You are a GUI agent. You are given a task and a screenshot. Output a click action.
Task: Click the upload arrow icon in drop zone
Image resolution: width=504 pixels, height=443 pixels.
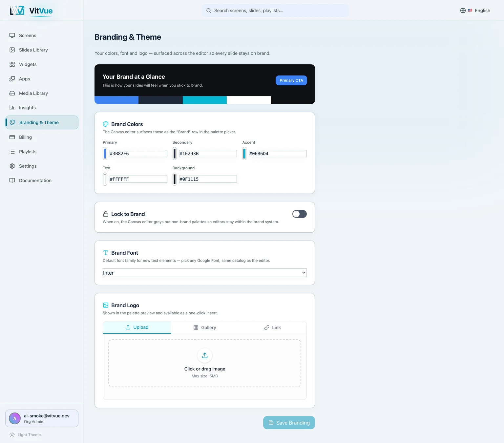pyautogui.click(x=205, y=355)
